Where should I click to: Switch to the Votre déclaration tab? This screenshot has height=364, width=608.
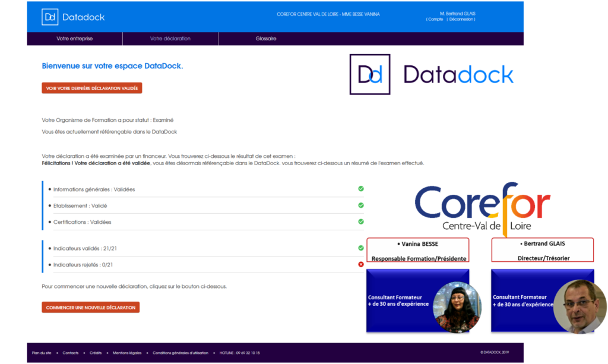(170, 39)
